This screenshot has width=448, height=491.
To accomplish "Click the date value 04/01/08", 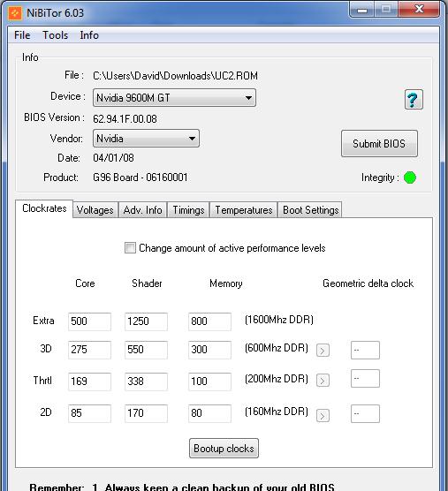I will 113,158.
